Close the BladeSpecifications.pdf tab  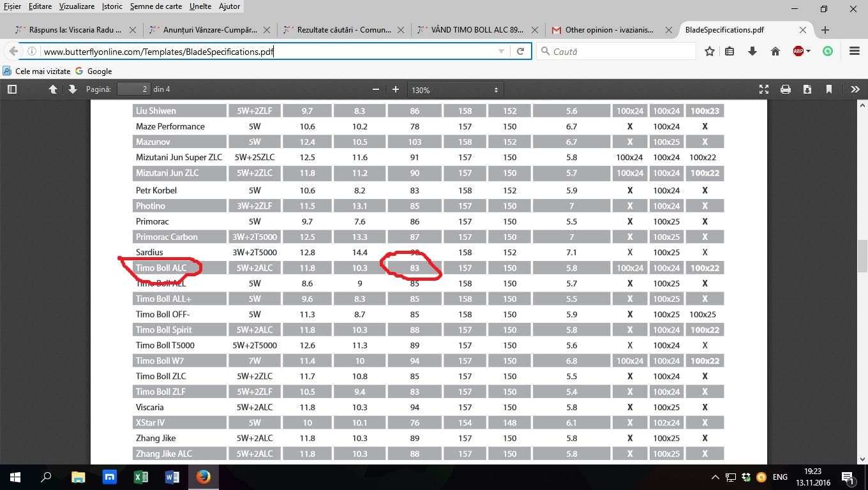[x=802, y=30]
